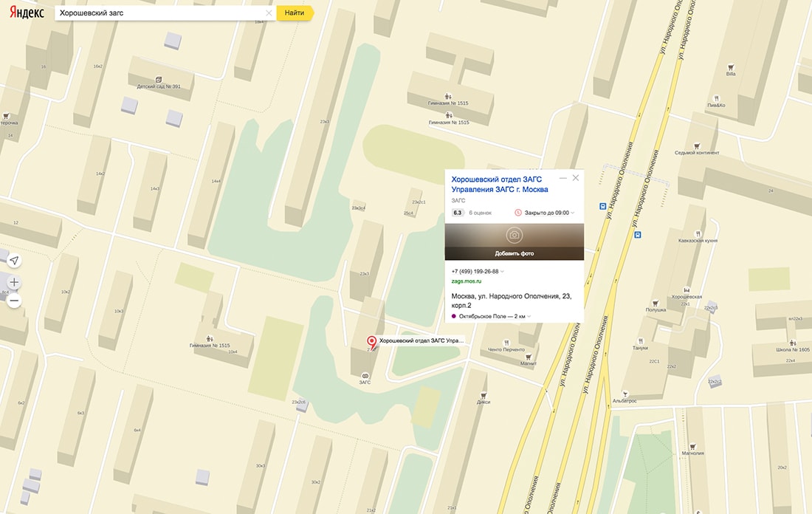Zoom out with the minus button
Viewport: 812px width, 514px height.
coord(14,301)
